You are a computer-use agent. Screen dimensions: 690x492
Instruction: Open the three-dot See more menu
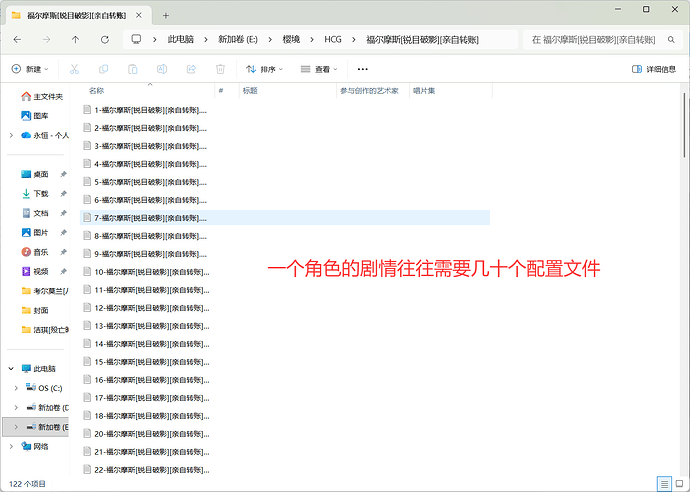[x=363, y=69]
